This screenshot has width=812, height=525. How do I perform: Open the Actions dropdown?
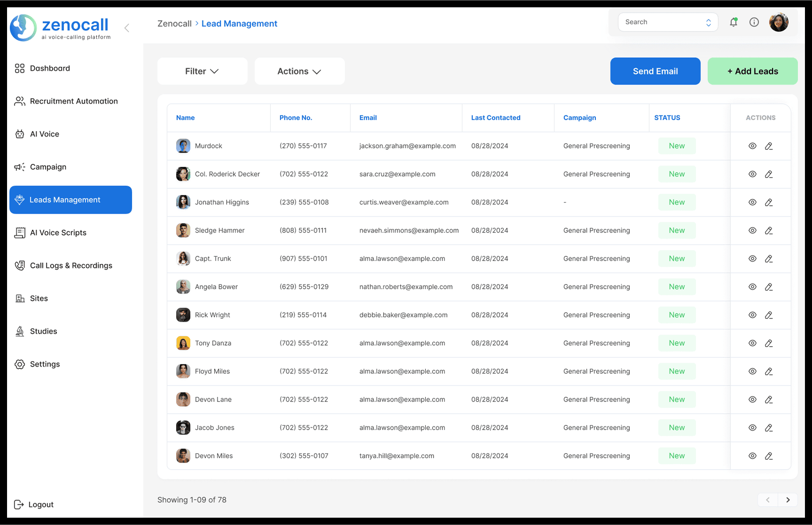(x=299, y=71)
